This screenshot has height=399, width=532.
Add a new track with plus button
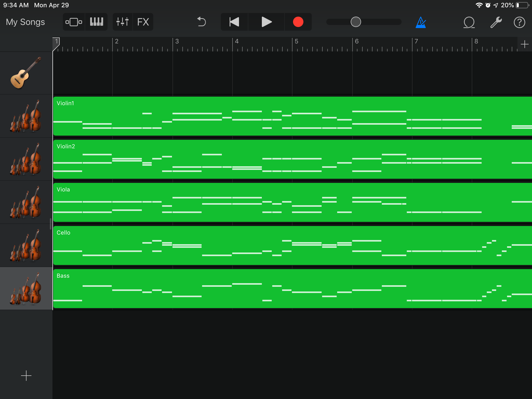26,376
